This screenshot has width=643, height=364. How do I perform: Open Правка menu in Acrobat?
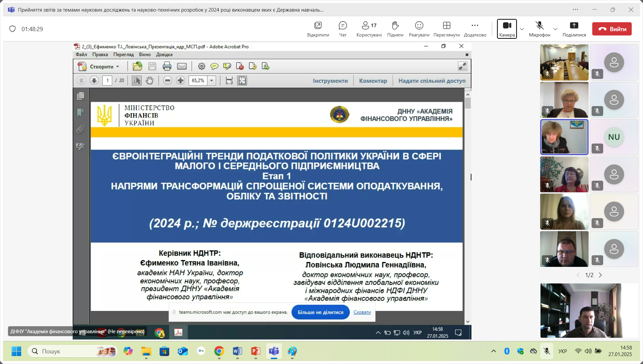(100, 54)
